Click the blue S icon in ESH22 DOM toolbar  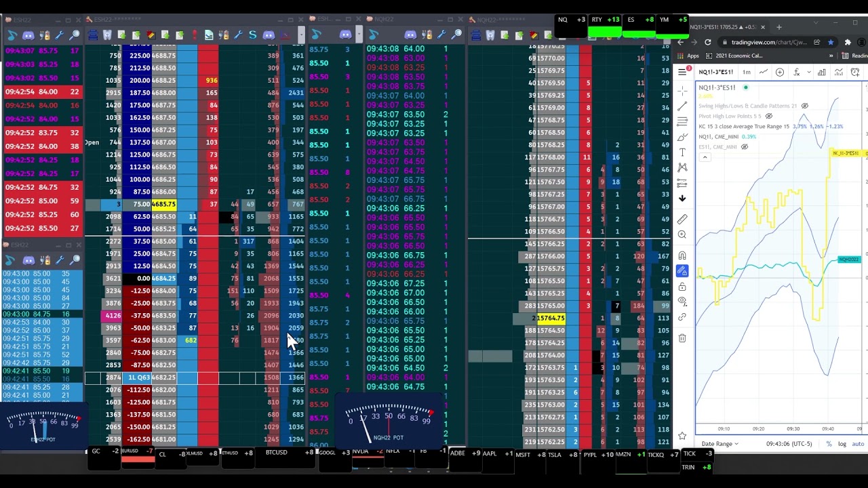point(253,35)
